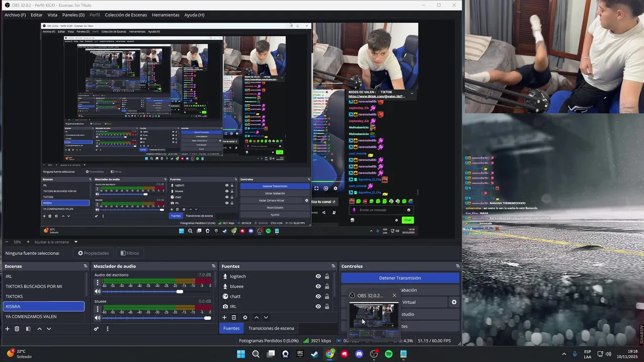The image size is (644, 362).
Task: Hide the IRL source with eye icon
Action: pyautogui.click(x=318, y=306)
